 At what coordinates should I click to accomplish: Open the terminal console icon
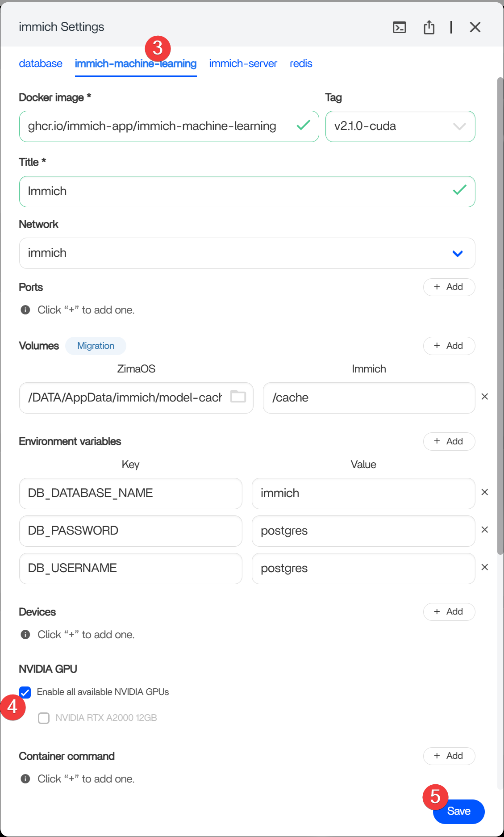point(399,27)
